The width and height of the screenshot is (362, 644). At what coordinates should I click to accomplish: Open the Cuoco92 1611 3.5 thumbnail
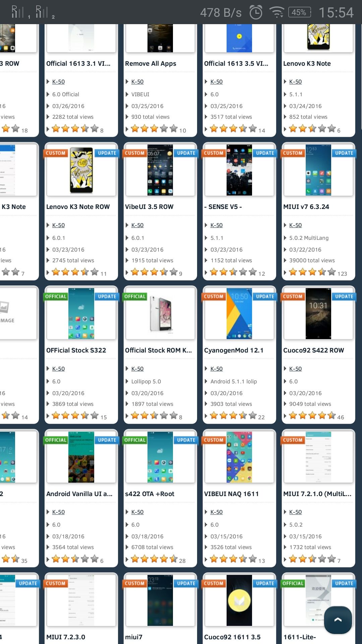[x=239, y=600]
